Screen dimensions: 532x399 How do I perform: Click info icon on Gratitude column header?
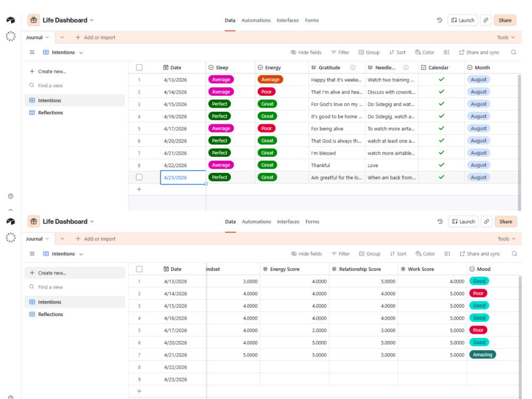point(353,68)
